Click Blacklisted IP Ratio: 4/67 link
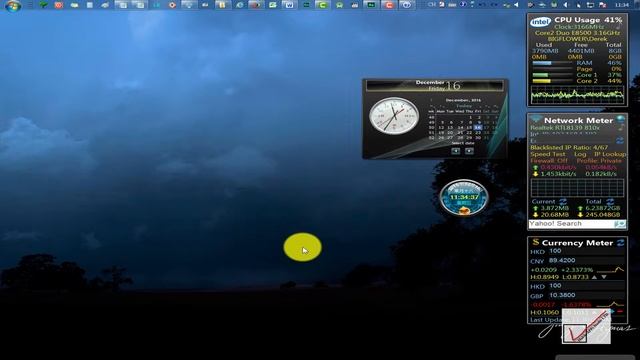Screen dimensions: 640x360 (x=569, y=147)
